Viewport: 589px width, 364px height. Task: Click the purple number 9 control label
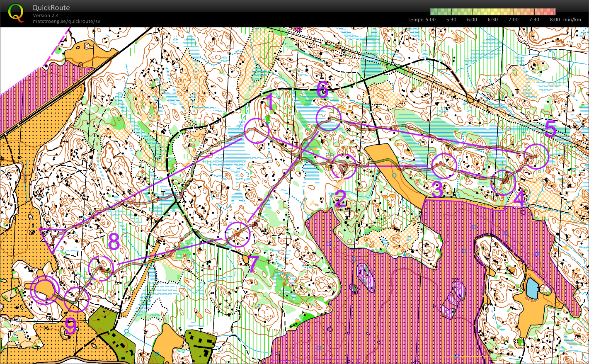(70, 327)
